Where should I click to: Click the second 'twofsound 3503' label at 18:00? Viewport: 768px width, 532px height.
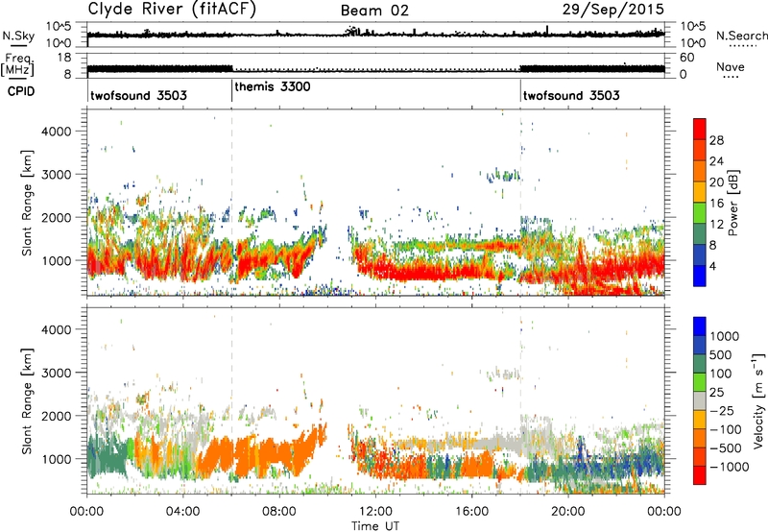click(571, 95)
